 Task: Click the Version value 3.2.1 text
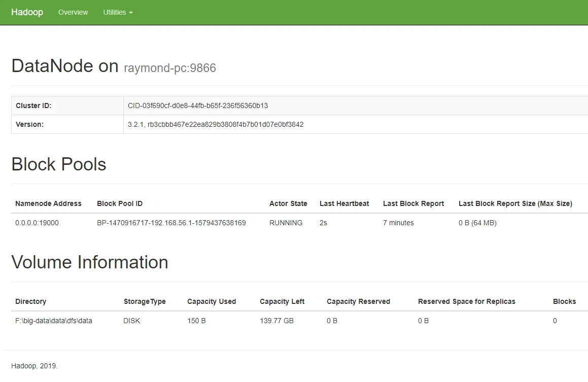click(216, 124)
